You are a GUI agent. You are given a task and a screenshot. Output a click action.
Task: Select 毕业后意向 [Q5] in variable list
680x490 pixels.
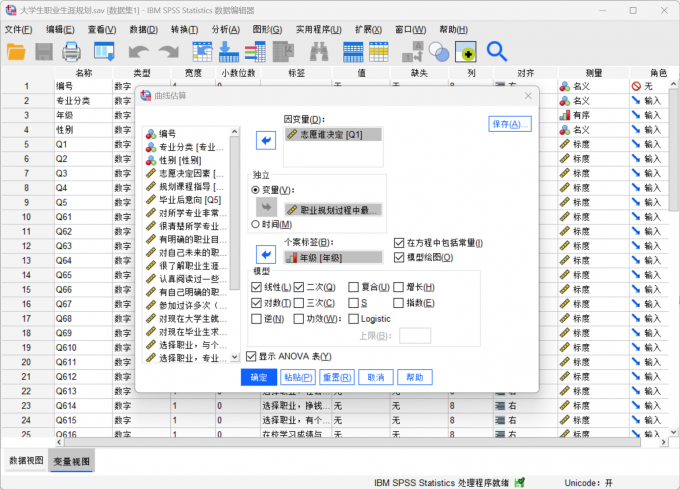tap(190, 199)
